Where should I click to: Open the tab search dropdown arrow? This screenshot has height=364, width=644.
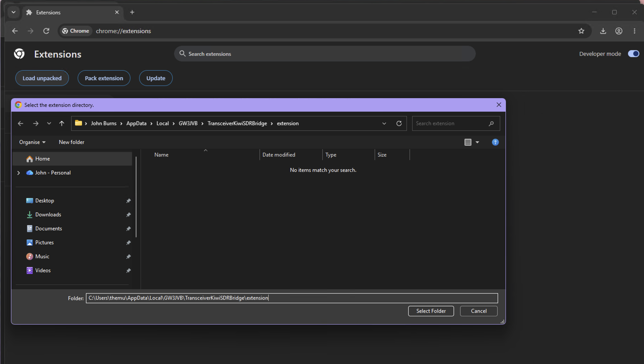pyautogui.click(x=13, y=12)
